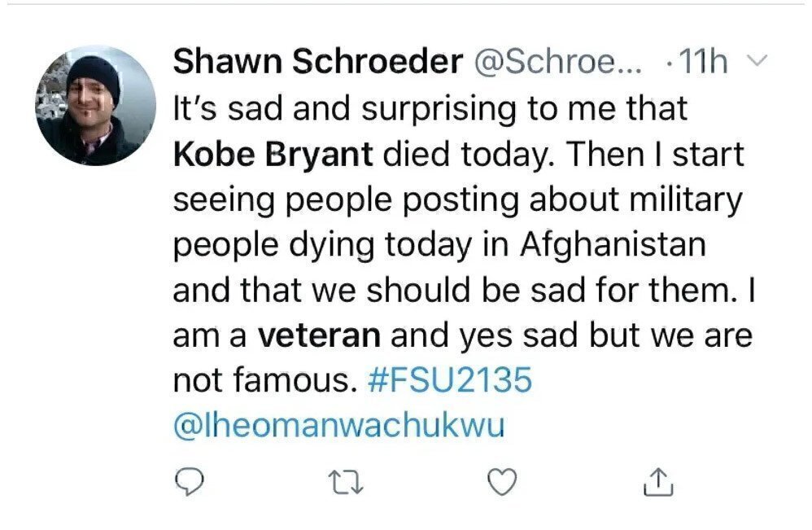
Task: Open the @Schroe... username handle
Action: pos(558,64)
